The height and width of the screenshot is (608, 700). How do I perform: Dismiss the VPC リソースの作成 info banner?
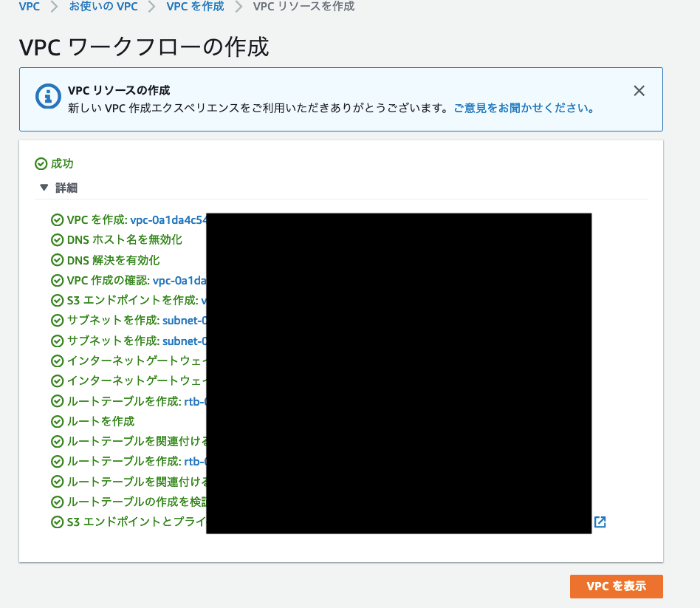click(639, 91)
